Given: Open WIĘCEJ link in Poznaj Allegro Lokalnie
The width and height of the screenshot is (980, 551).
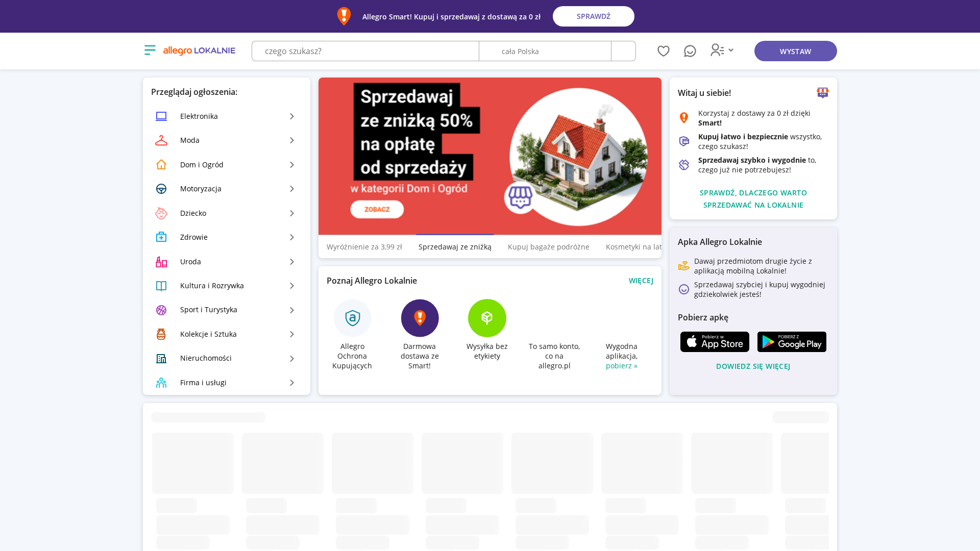Looking at the screenshot, I should point(641,281).
